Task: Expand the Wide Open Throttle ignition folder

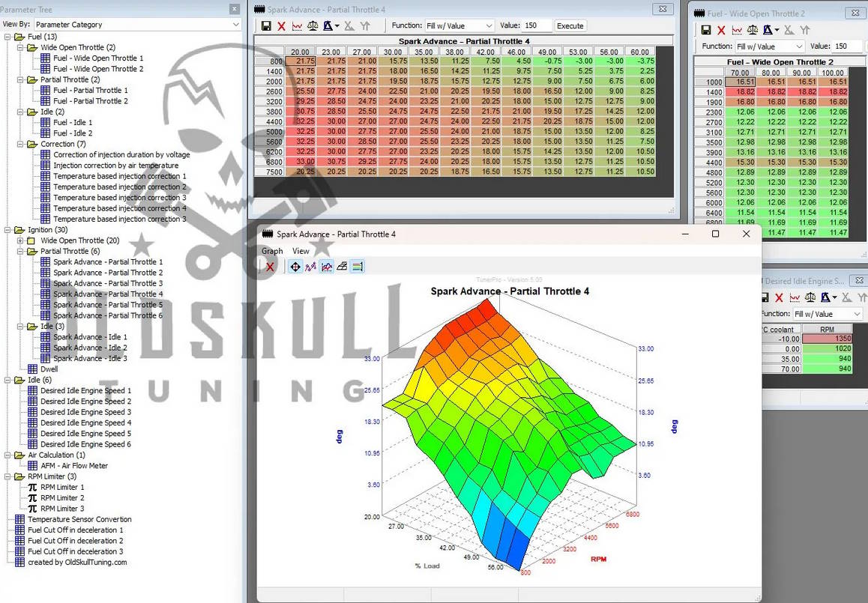Action: 21,240
